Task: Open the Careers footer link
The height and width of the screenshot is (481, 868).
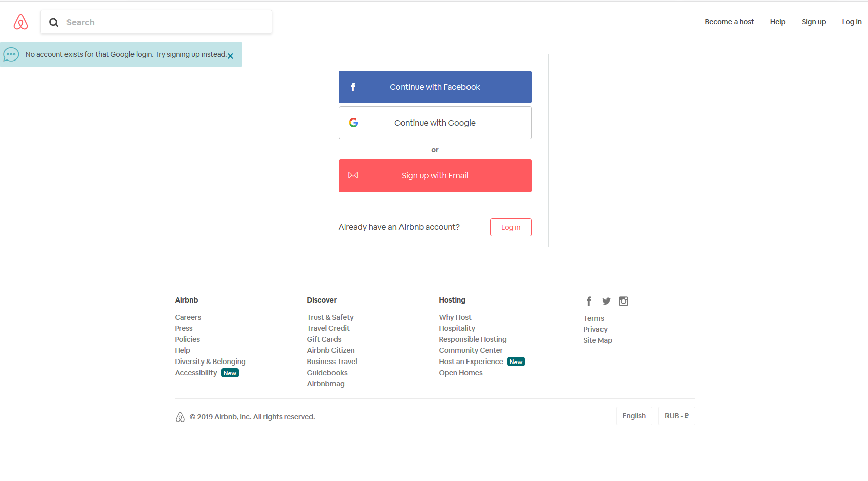Action: pos(188,317)
